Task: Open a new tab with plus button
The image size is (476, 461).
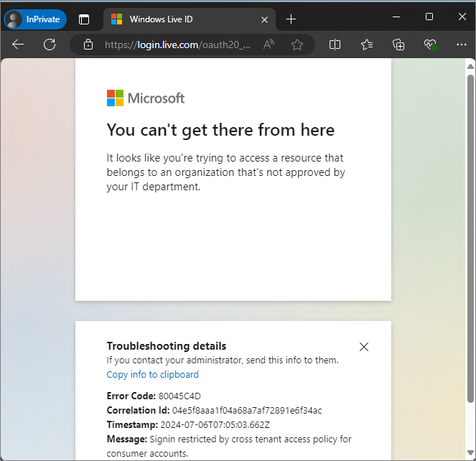Action: point(291,19)
